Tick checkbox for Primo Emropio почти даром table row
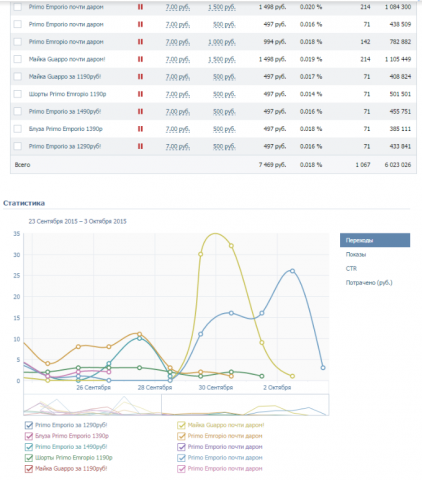The image size is (422, 480). (x=18, y=42)
